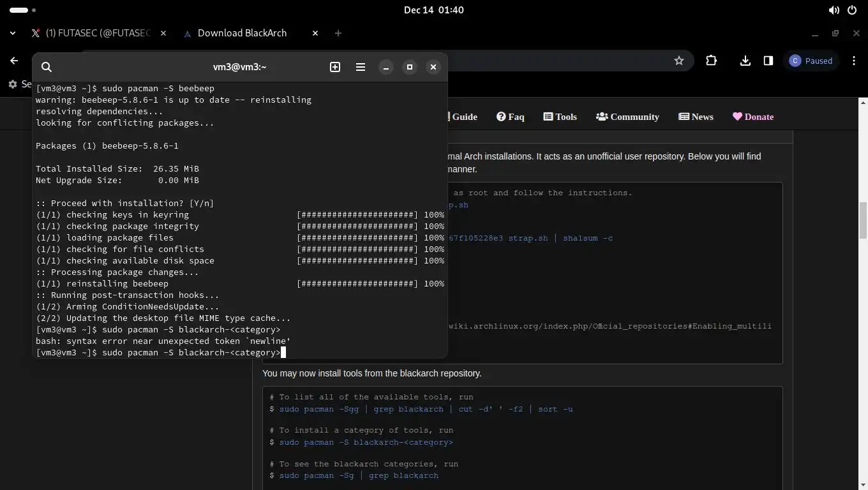The image size is (868, 490).
Task: Click the 'Proceed with installation? [Y/n]' line
Action: pyautogui.click(x=125, y=204)
